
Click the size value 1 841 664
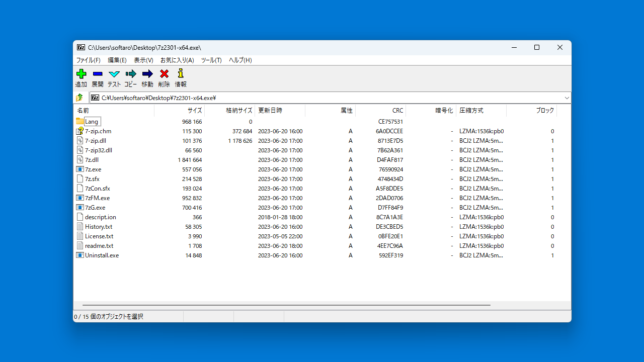pyautogui.click(x=190, y=160)
